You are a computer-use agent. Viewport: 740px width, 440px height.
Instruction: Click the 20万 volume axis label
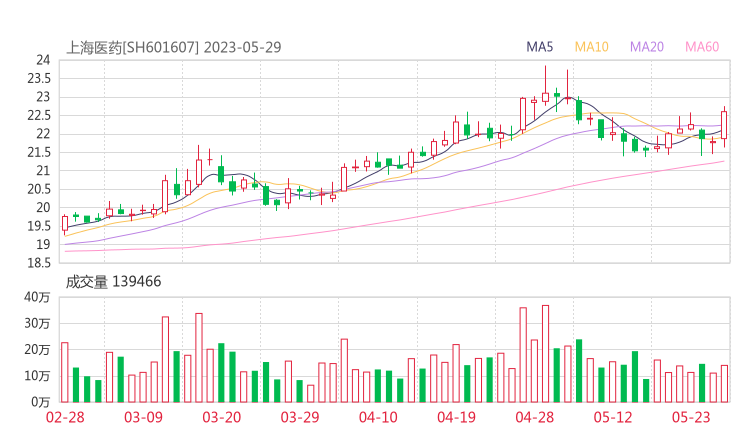click(x=37, y=350)
